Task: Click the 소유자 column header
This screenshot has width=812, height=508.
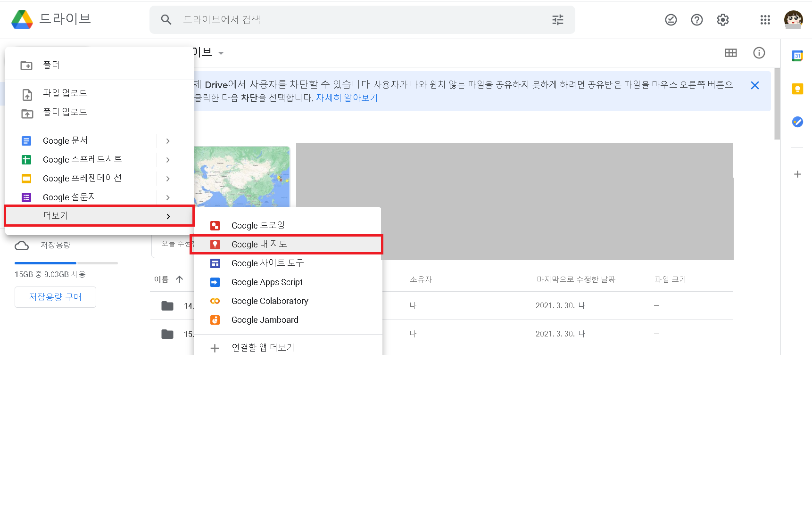Action: [421, 279]
